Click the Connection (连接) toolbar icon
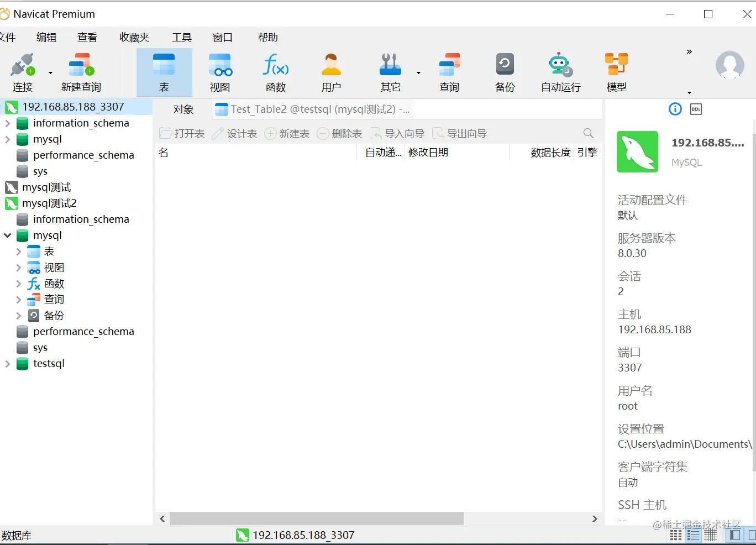Screen dimensions: 756x545 23,72
